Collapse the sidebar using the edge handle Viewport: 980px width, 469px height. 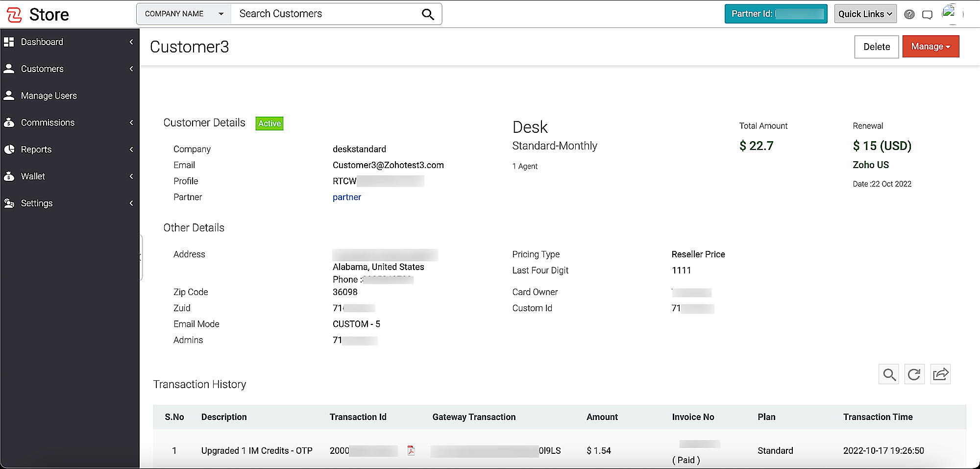(141, 257)
